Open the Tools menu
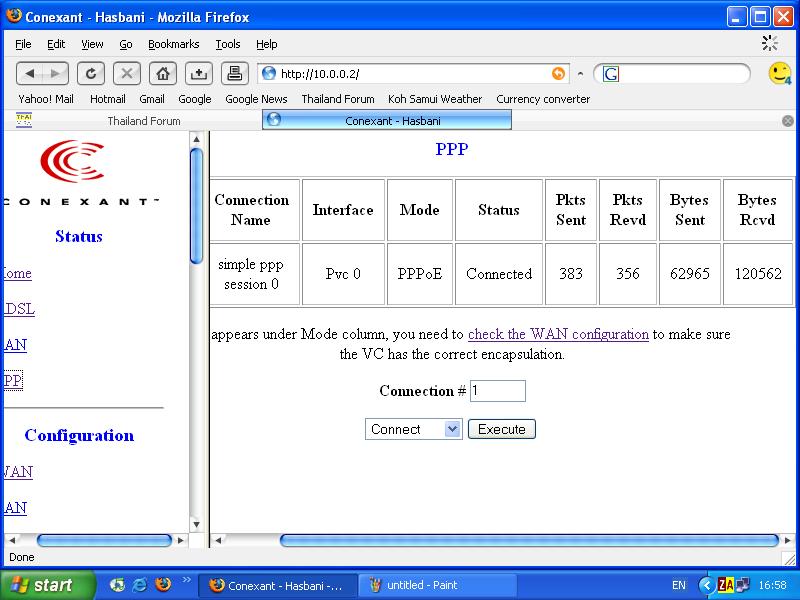This screenshot has height=600, width=800. click(228, 44)
